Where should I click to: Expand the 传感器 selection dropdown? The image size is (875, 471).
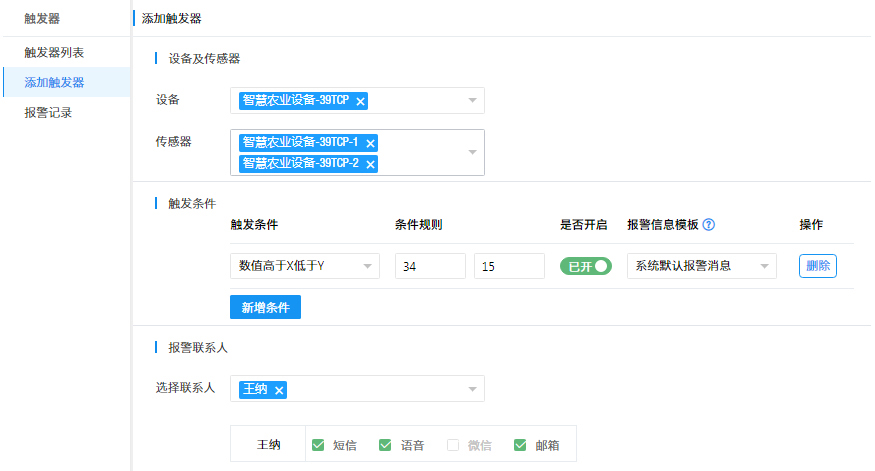[x=472, y=153]
